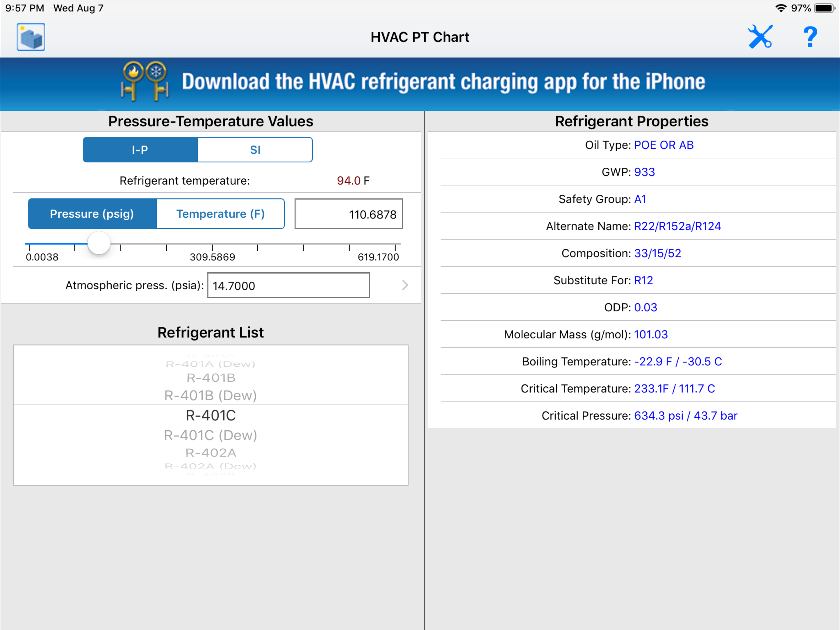
Task: Select the I-P units mode
Action: 139,149
